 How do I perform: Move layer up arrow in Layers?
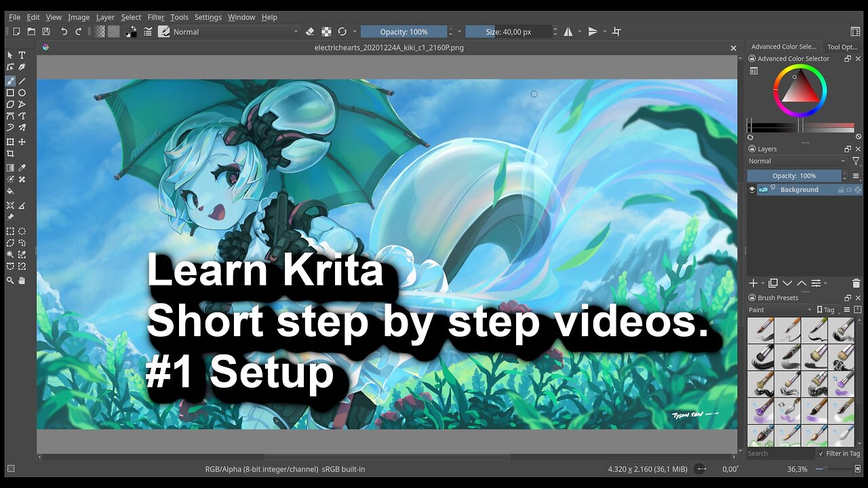click(802, 283)
